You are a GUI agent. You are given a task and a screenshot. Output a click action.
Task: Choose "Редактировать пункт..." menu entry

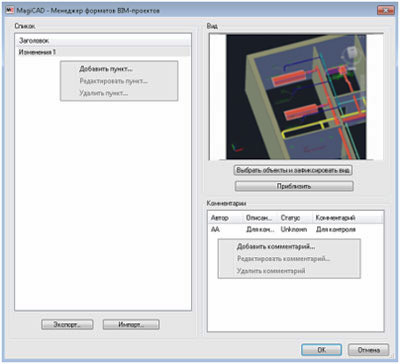pos(113,81)
